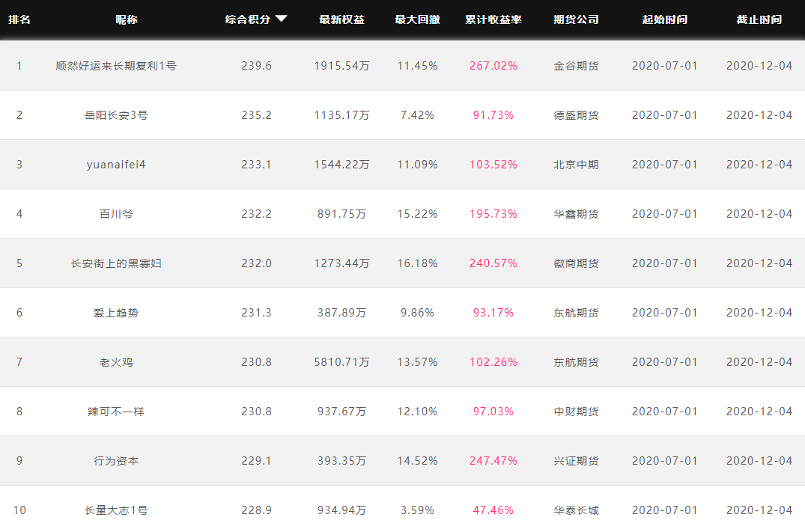The image size is (805, 532).
Task: Click the 最新权益 column header
Action: tap(342, 19)
